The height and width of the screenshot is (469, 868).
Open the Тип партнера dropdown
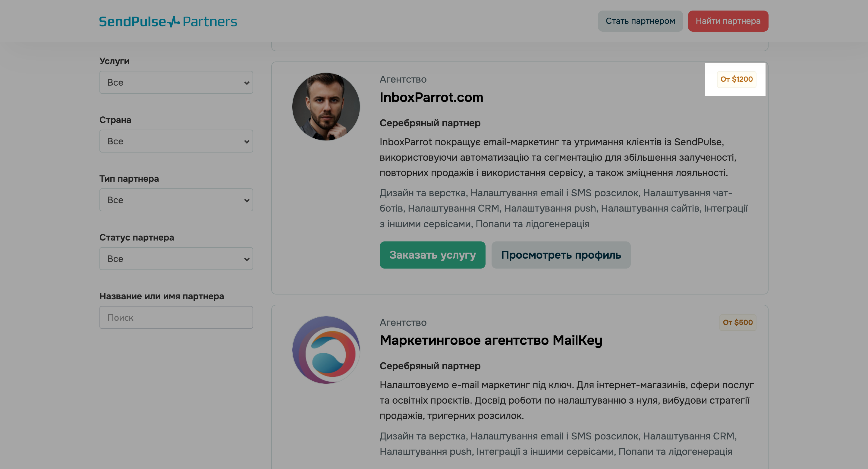(x=176, y=200)
